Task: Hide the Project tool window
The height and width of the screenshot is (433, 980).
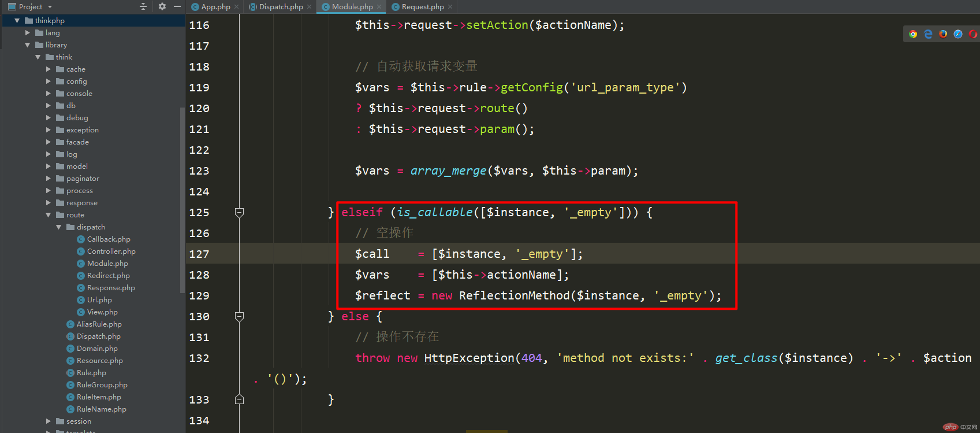Action: 177,6
